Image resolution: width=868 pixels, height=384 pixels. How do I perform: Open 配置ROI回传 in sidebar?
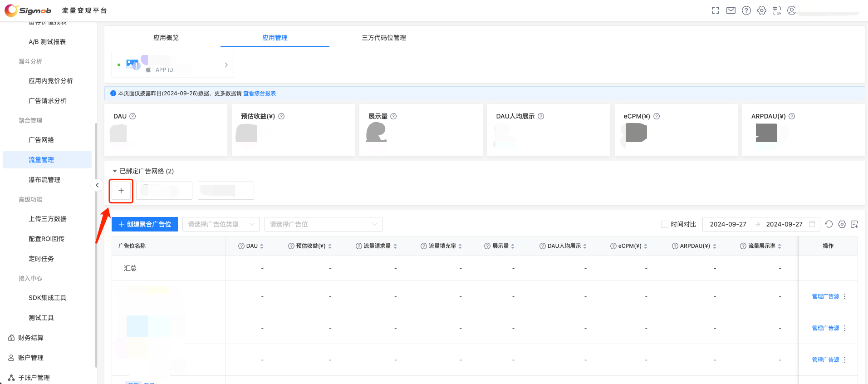pyautogui.click(x=46, y=239)
